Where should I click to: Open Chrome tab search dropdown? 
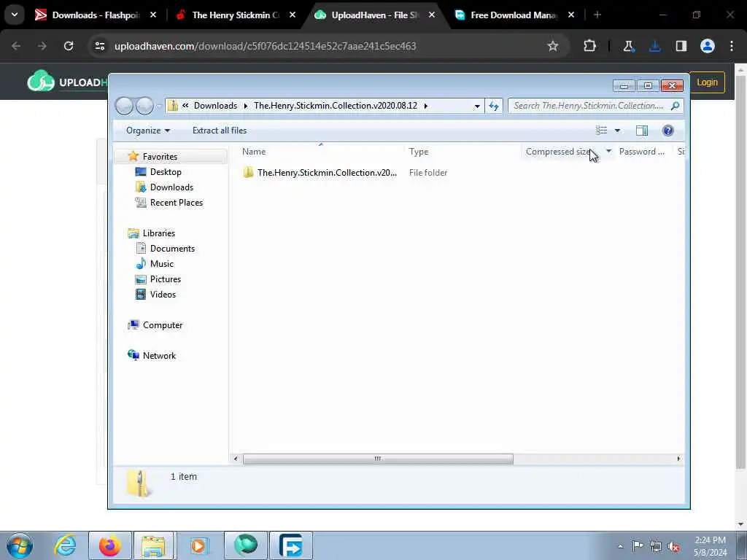15,15
